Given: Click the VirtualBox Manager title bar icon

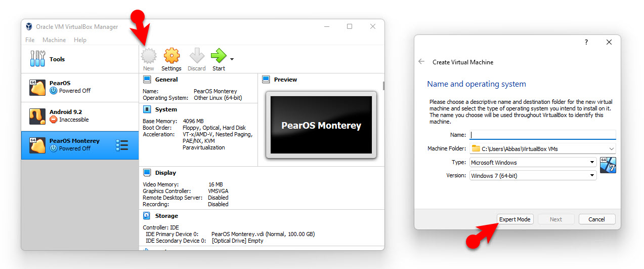Looking at the screenshot, I should click(x=29, y=27).
